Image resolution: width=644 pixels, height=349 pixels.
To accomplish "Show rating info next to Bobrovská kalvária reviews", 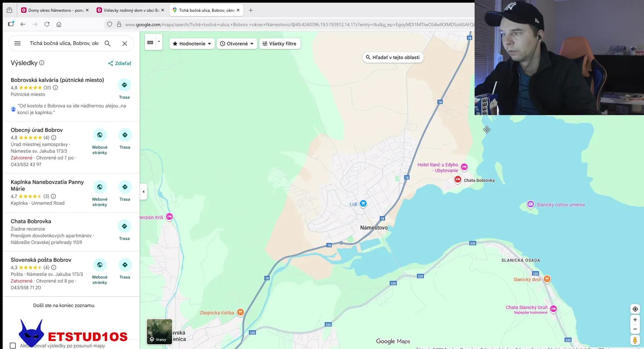I will tap(55, 88).
